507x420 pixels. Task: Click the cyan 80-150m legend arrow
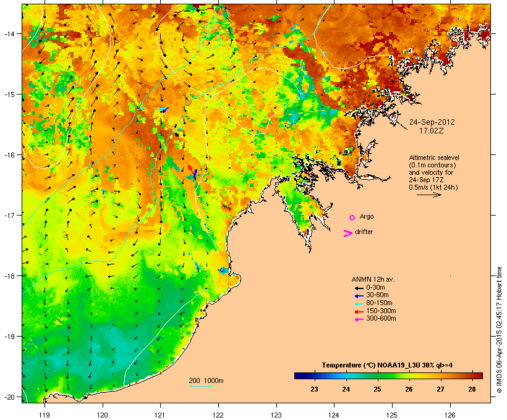(359, 304)
